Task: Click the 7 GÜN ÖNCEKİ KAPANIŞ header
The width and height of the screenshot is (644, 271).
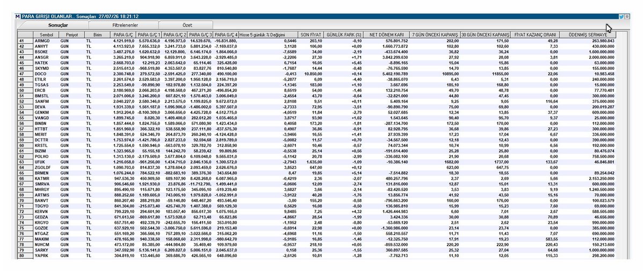Action: tap(435, 35)
